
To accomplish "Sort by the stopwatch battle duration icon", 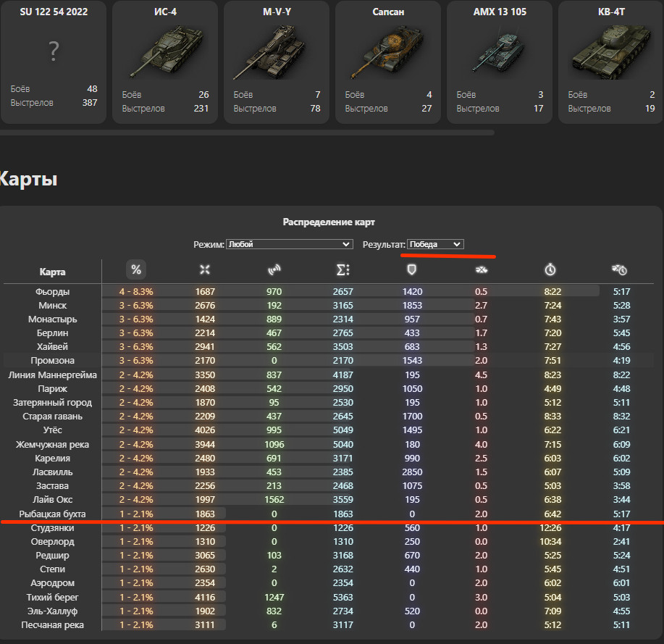I will point(550,269).
